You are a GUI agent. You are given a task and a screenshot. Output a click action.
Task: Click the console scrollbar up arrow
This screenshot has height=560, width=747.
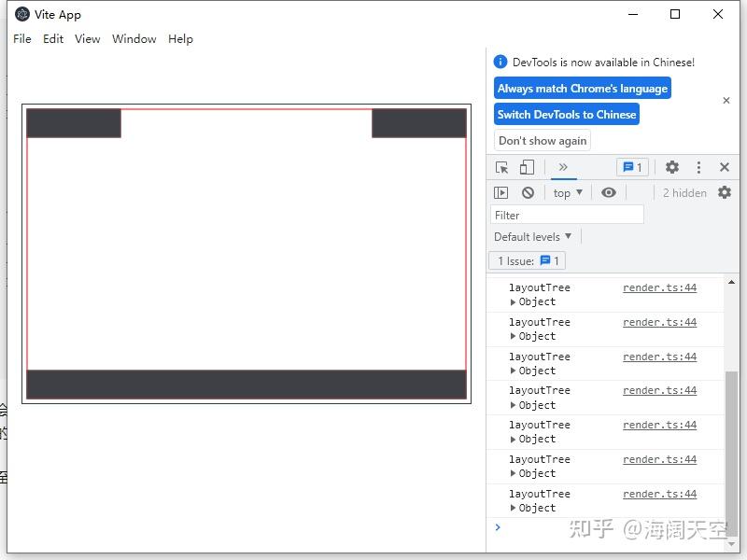tap(731, 282)
